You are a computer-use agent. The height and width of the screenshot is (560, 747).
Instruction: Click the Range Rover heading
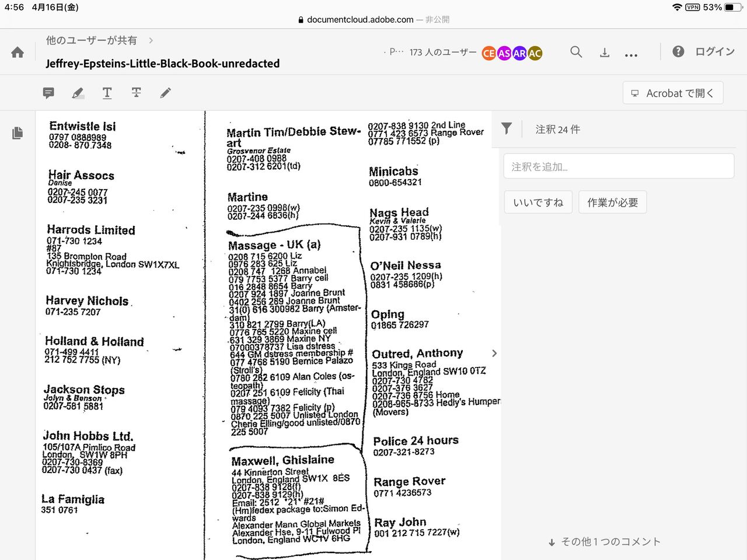coord(410,481)
